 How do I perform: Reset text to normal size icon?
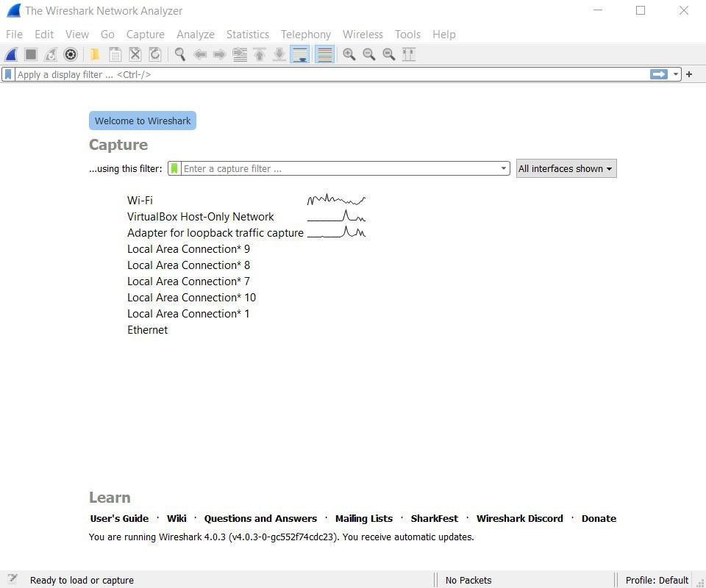388,54
